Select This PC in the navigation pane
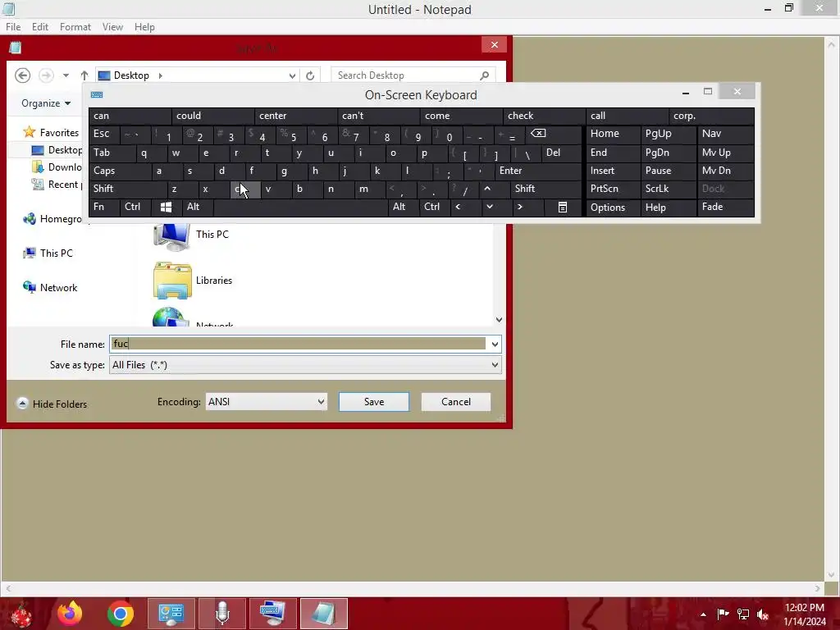 click(x=48, y=253)
